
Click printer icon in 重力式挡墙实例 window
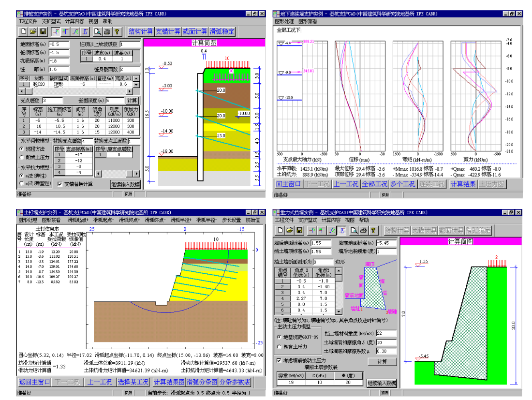(364, 230)
